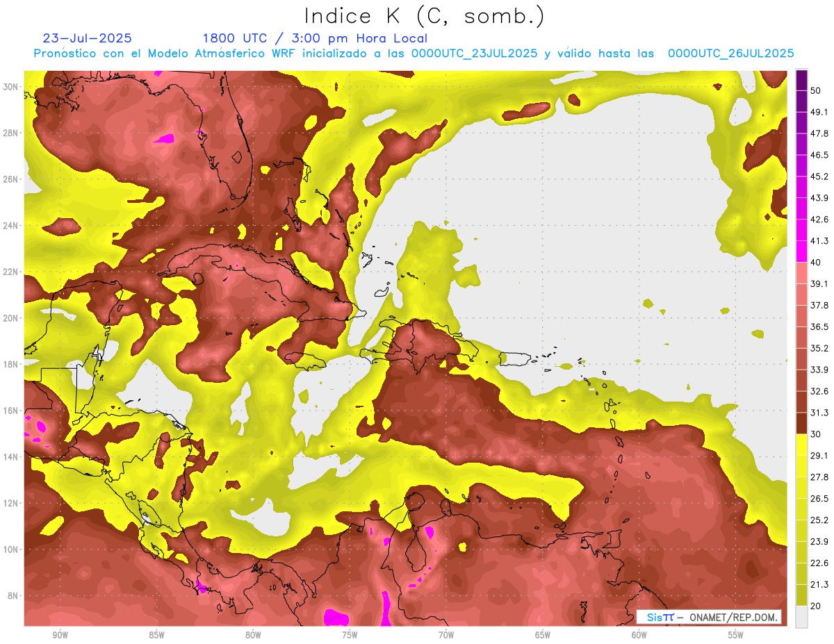Click the colorbar value '39.1'
834x644 pixels.
819,283
